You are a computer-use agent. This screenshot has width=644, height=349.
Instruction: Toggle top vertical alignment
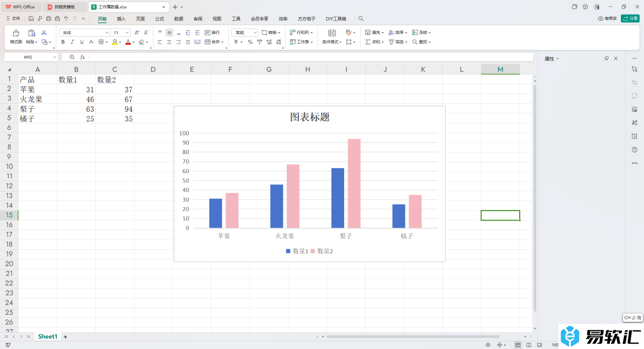point(160,33)
